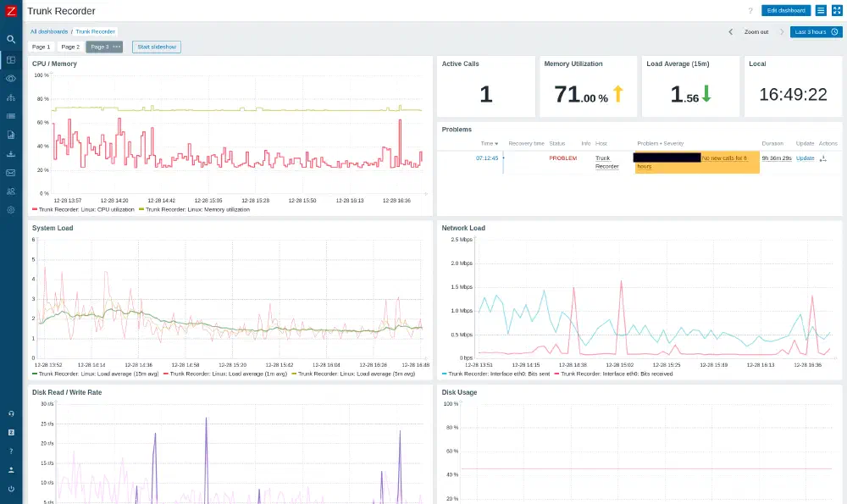Open the Users icon in sidebar

coord(11,191)
